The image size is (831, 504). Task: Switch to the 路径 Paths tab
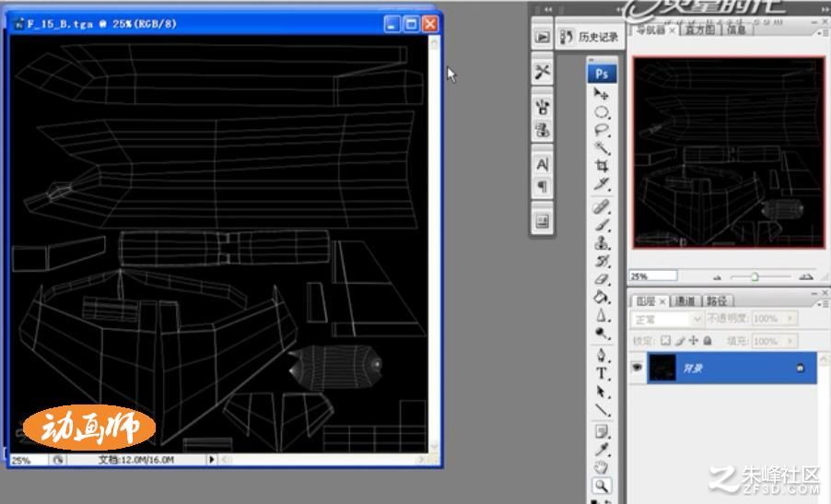pos(717,301)
